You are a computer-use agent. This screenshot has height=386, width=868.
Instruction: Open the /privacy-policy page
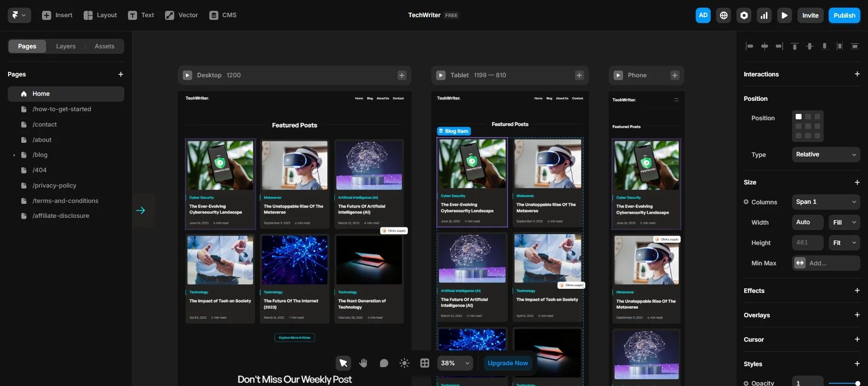[x=66, y=186]
